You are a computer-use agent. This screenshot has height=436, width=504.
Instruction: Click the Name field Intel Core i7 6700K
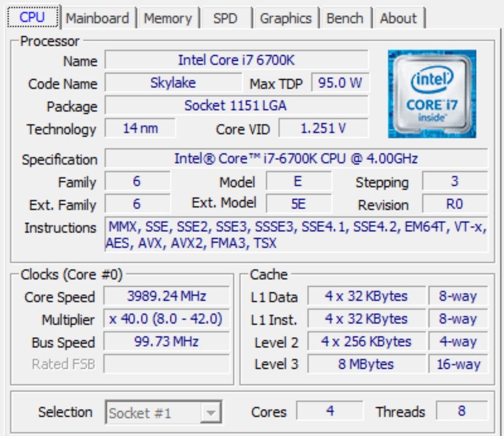(x=236, y=60)
